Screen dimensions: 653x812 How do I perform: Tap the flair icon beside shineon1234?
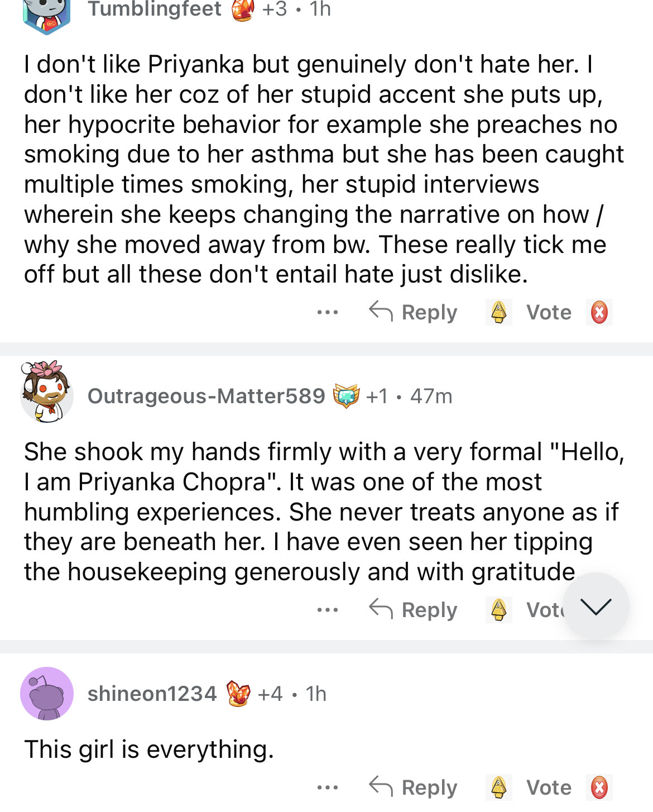coord(238,694)
